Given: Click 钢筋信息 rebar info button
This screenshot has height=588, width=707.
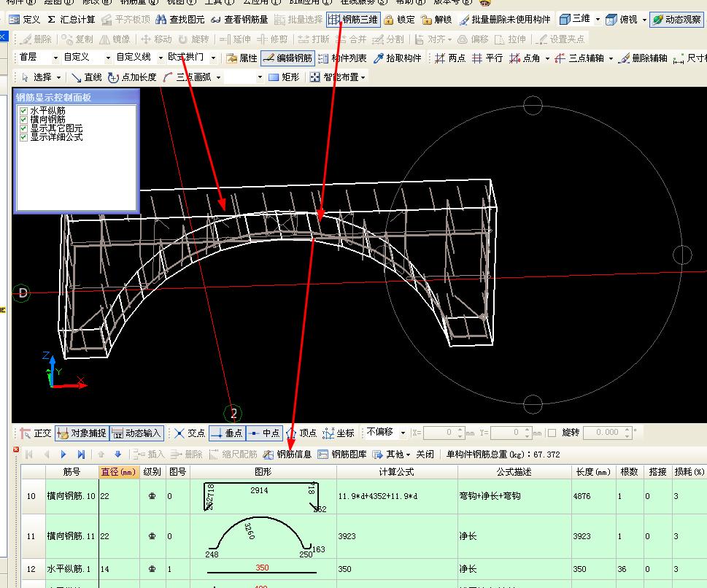Looking at the screenshot, I should tap(287, 454).
